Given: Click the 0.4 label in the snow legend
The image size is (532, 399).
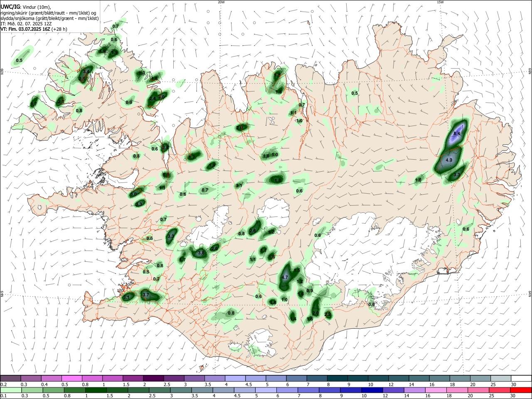Looking at the screenshot, I should tap(44, 384).
